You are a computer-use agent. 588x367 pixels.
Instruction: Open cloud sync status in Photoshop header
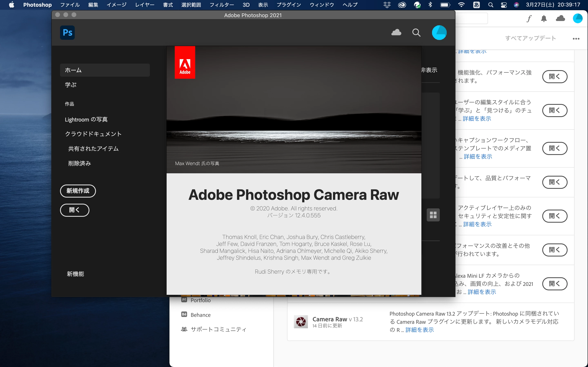pyautogui.click(x=396, y=33)
